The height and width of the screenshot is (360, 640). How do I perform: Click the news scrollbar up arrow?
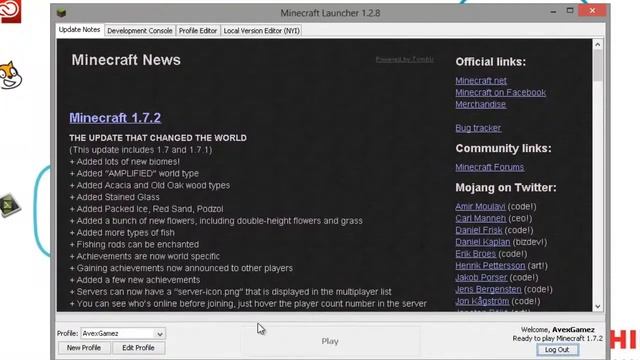pos(598,44)
